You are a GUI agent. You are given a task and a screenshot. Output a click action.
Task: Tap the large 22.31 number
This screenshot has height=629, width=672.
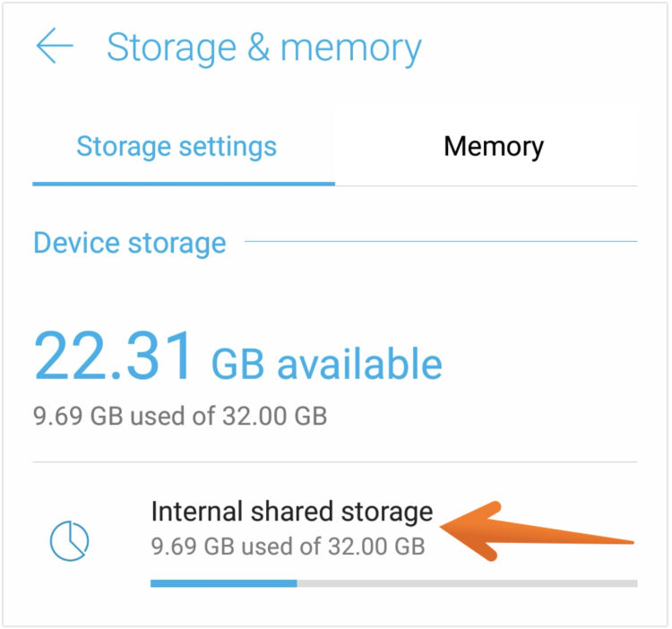coord(114,356)
